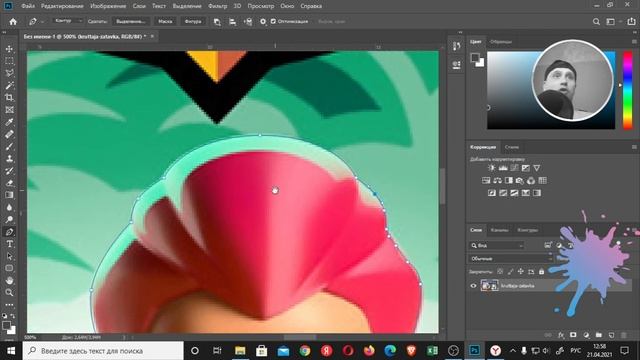The image size is (640, 360).
Task: Add layer style using fx icon
Action: (x=561, y=335)
